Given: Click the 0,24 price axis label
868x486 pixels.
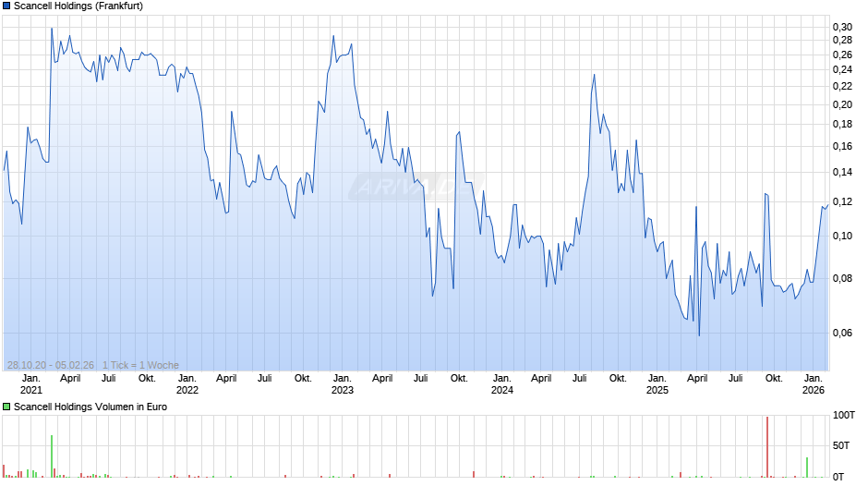Looking at the screenshot, I should point(842,70).
